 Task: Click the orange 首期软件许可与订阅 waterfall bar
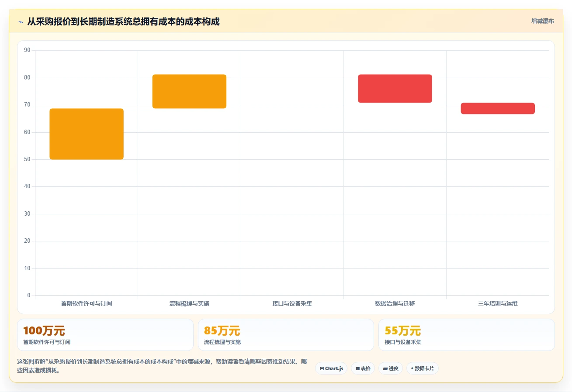coord(87,134)
